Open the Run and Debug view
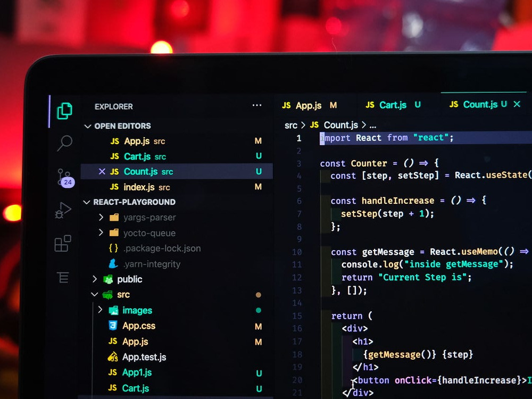This screenshot has width=532, height=399. tap(63, 210)
